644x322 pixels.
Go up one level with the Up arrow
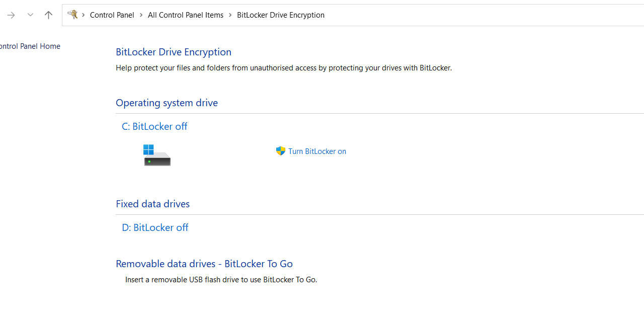tap(48, 15)
